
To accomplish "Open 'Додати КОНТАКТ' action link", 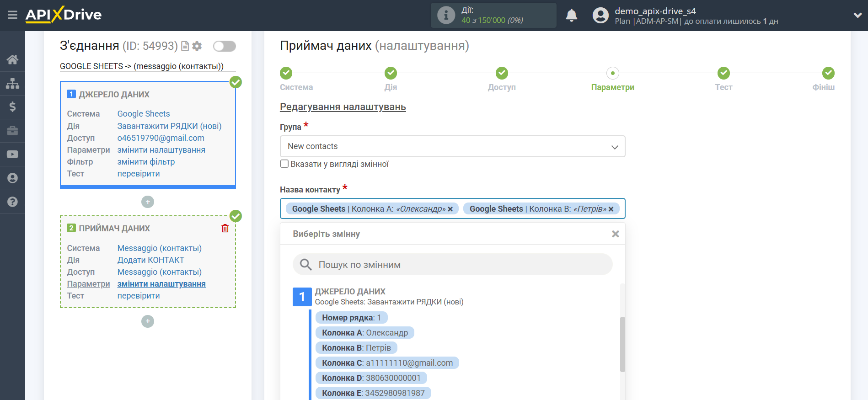I will tap(151, 260).
